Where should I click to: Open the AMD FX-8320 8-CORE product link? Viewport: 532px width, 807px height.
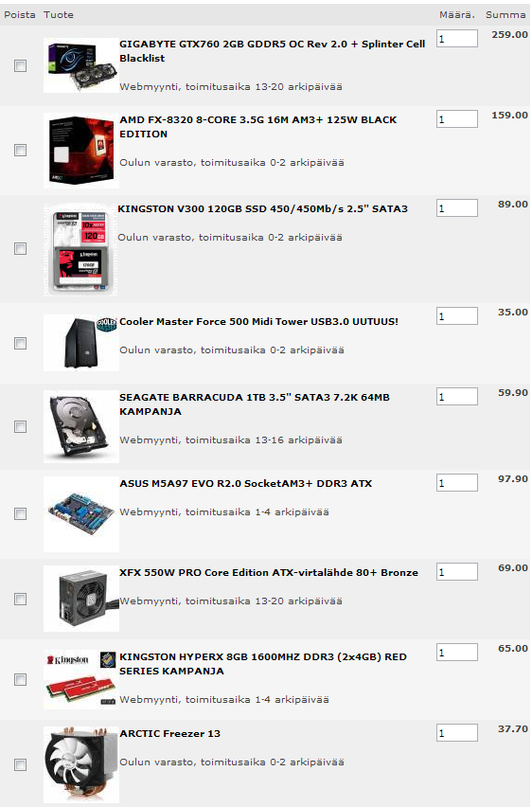[258, 127]
